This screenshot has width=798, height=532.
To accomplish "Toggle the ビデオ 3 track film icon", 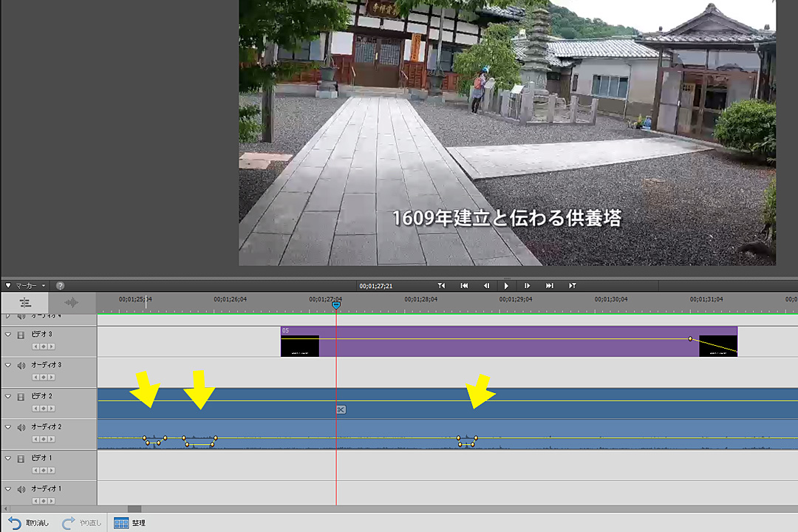I will point(21,334).
